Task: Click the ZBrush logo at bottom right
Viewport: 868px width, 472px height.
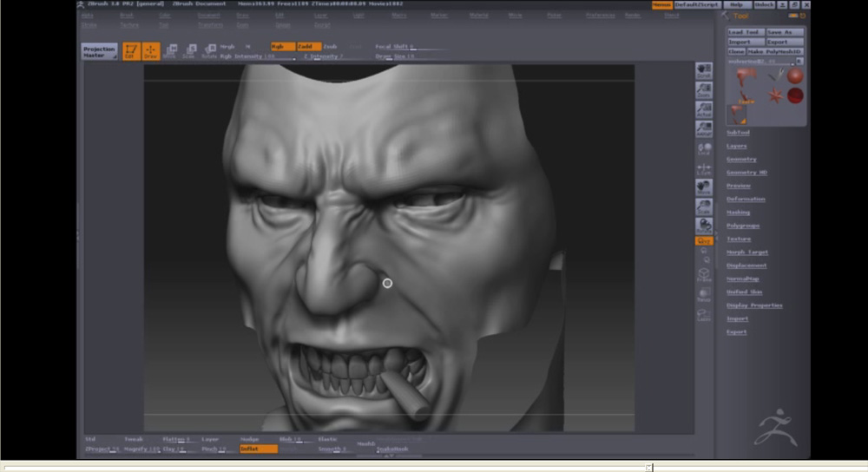Action: (x=775, y=428)
